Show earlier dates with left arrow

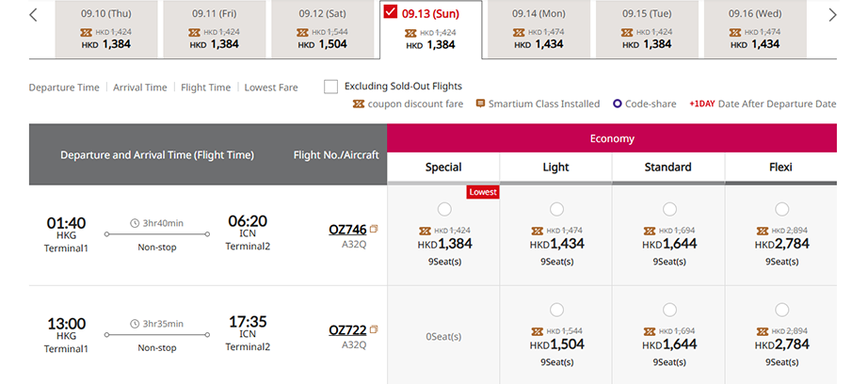click(33, 15)
